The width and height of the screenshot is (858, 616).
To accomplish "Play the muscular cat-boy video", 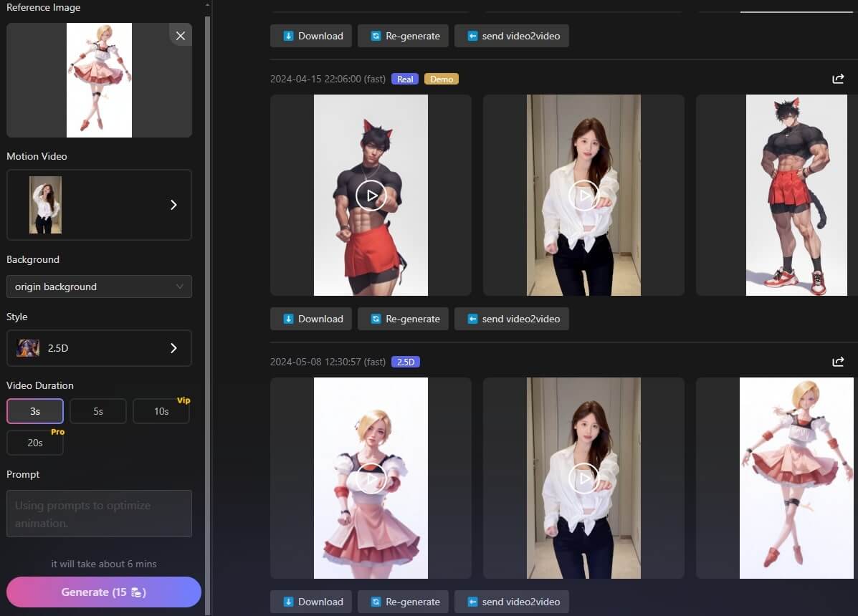I will coord(371,195).
